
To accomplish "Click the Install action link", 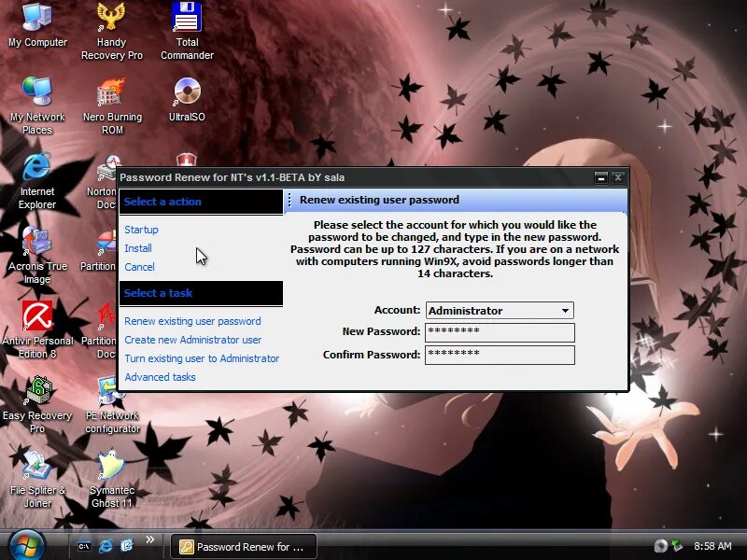I will [138, 248].
